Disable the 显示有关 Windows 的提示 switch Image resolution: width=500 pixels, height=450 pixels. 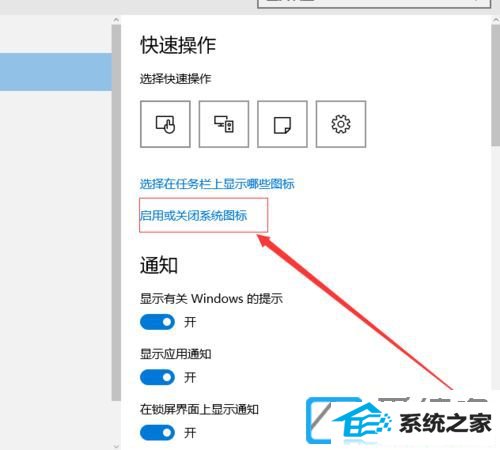[157, 322]
